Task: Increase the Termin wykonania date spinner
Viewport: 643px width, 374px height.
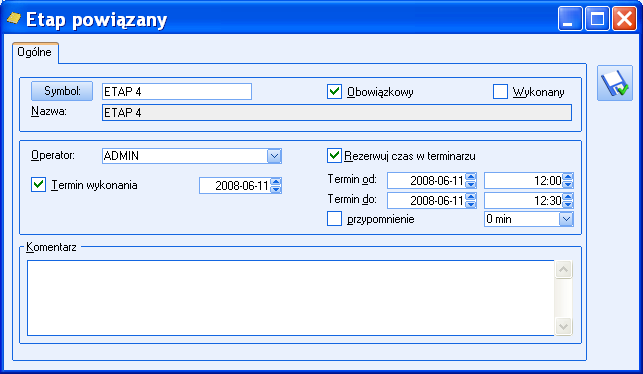Action: 276,182
